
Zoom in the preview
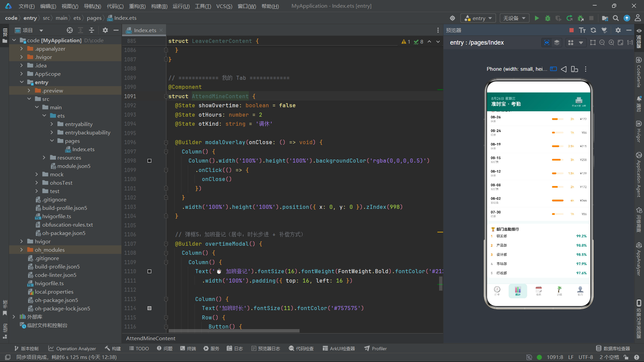tap(611, 43)
